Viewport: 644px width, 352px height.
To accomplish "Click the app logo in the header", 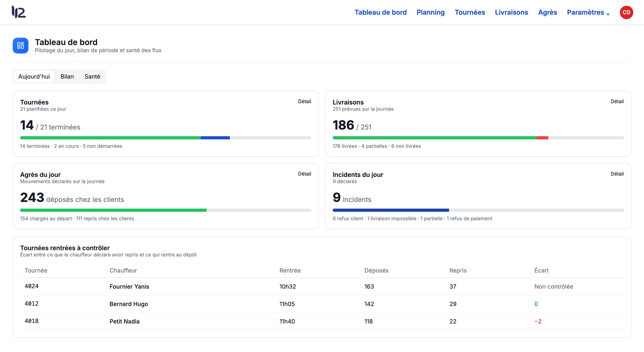I will point(19,12).
